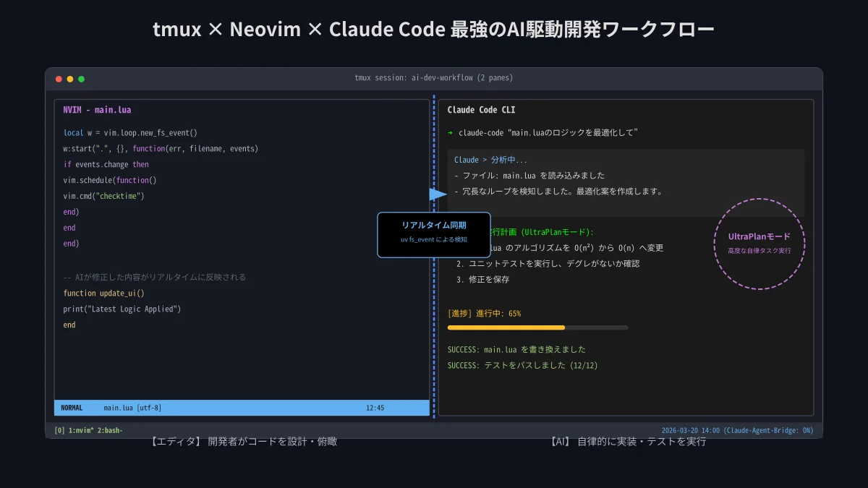868x488 pixels.
Task: Click the line about 冗長なループ detected
Action: (x=558, y=192)
